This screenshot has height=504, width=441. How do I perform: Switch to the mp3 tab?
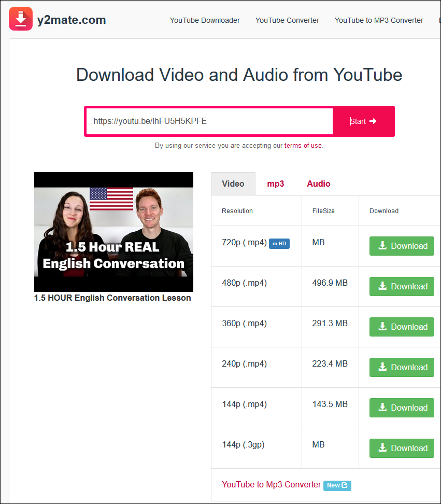276,184
